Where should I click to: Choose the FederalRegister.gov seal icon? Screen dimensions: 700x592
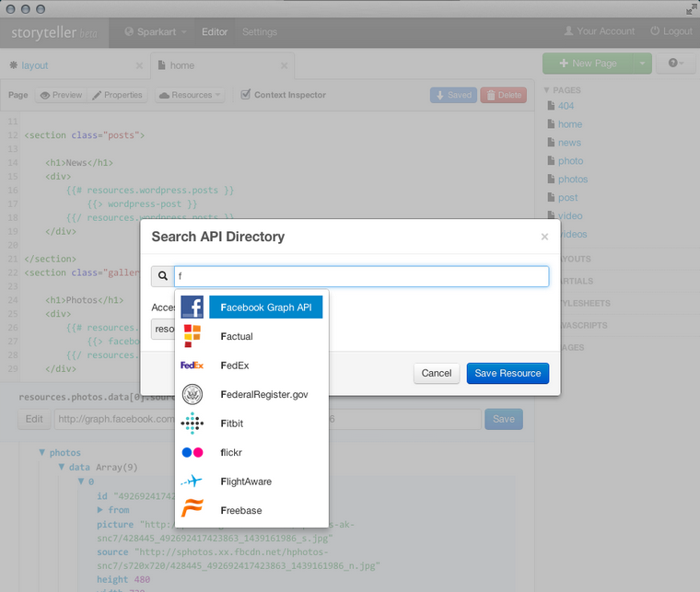point(192,394)
